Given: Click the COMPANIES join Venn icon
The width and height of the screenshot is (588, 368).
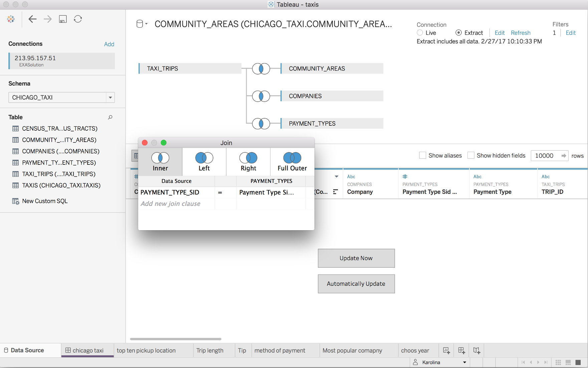Looking at the screenshot, I should coord(261,96).
